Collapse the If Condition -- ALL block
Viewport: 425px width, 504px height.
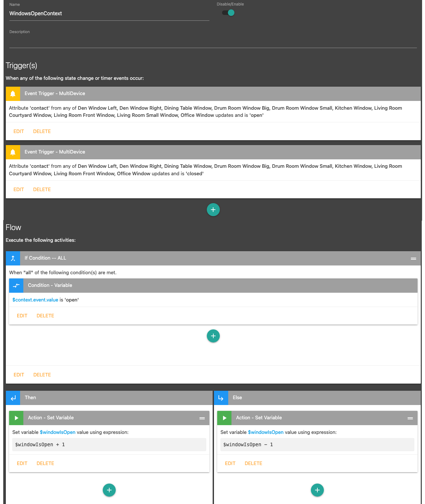pyautogui.click(x=413, y=258)
